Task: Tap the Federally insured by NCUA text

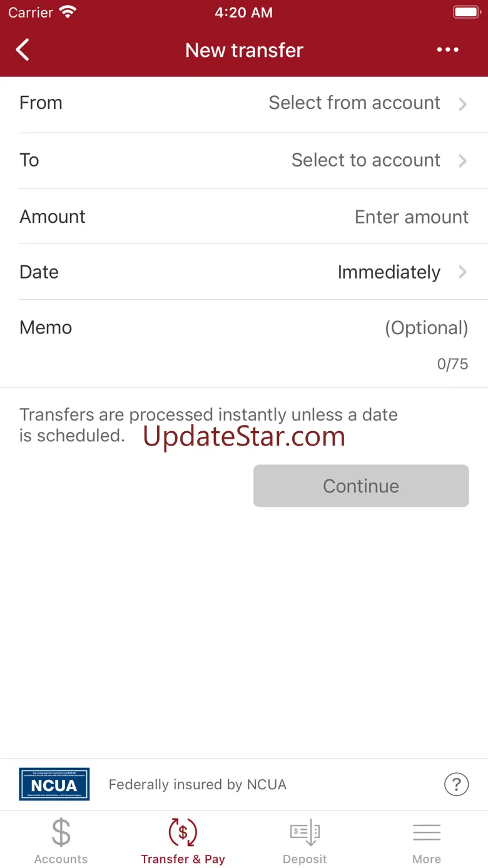Action: coord(198,784)
